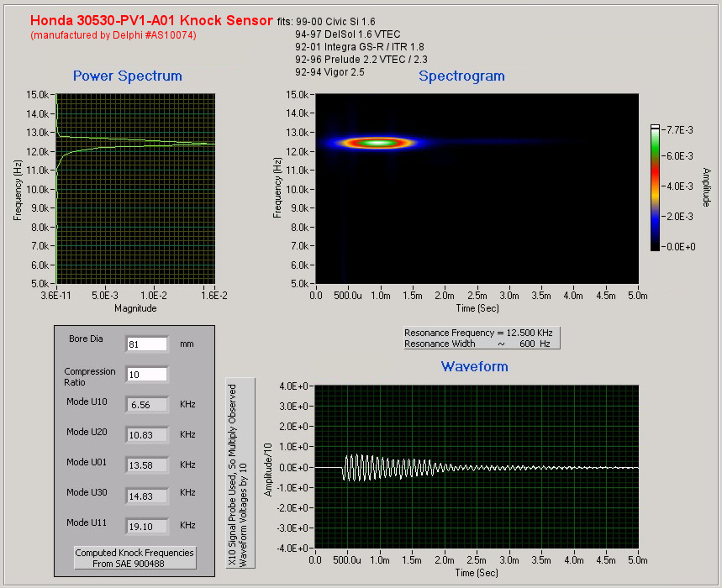The image size is (722, 588).
Task: Select the "Resonance Width ~ 600 Hz" line
Action: pos(477,344)
